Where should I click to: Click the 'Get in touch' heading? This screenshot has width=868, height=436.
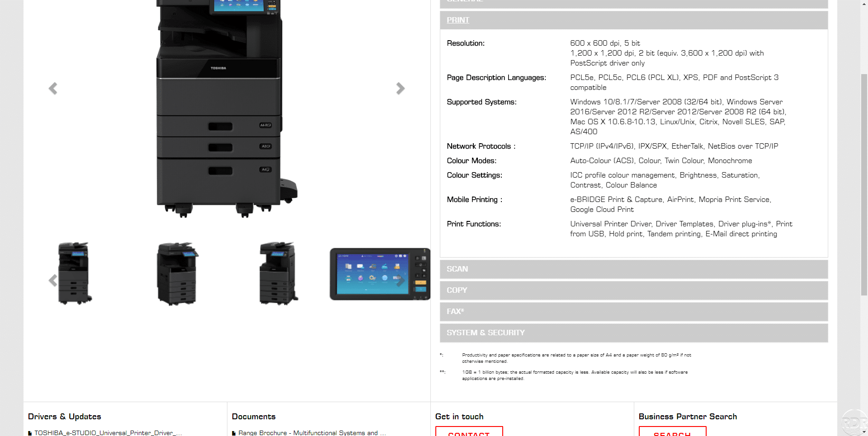[459, 417]
